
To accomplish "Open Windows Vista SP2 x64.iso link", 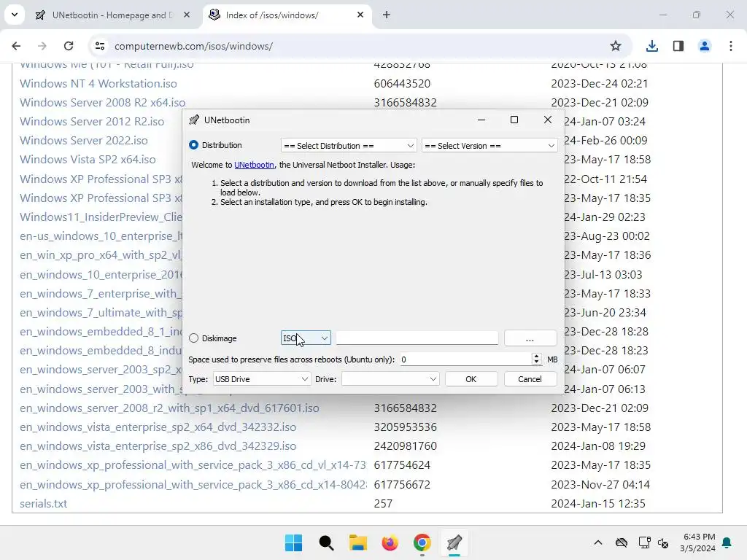I will pos(88,160).
